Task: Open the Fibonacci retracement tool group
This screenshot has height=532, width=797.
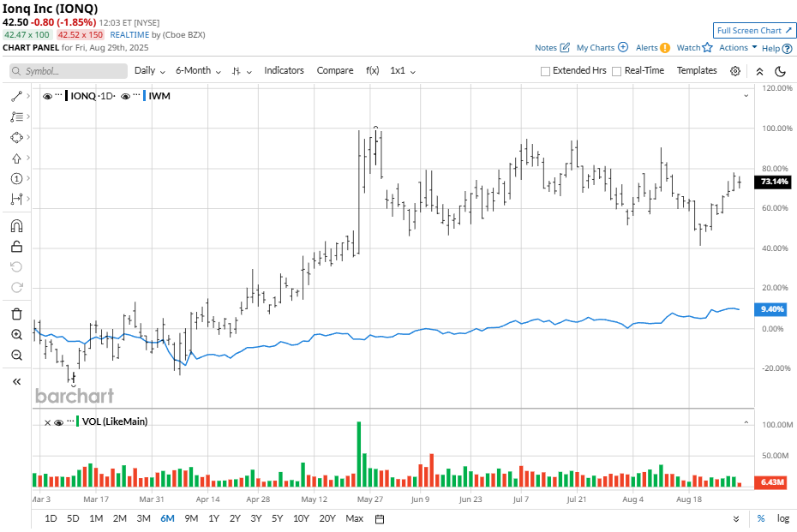Action: click(16, 117)
